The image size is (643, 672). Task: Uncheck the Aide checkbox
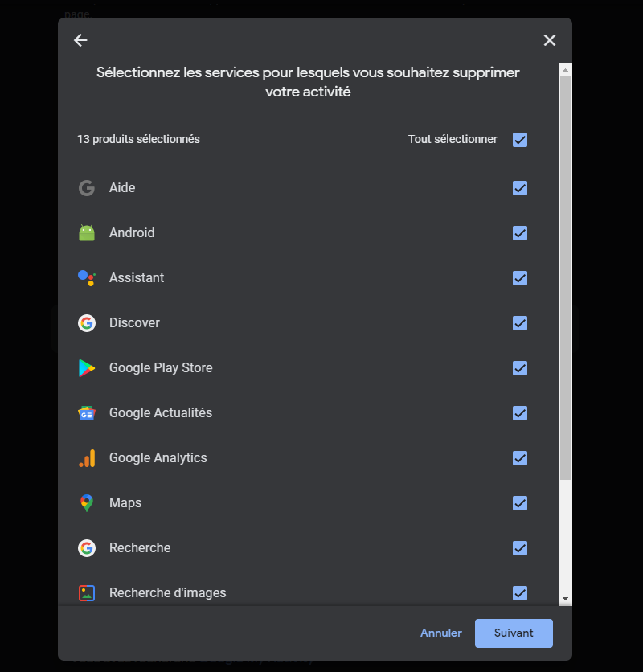click(520, 188)
